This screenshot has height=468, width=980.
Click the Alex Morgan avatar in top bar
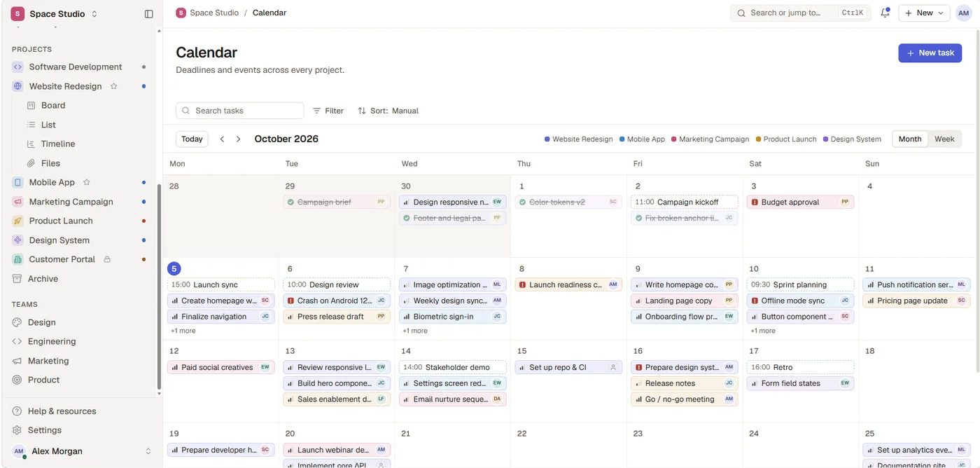(963, 13)
